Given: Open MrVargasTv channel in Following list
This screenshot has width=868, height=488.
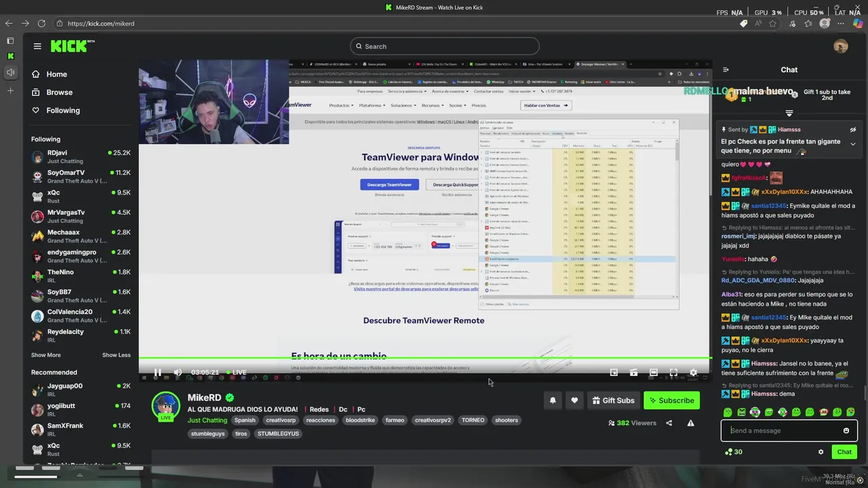Looking at the screenshot, I should click(81, 216).
